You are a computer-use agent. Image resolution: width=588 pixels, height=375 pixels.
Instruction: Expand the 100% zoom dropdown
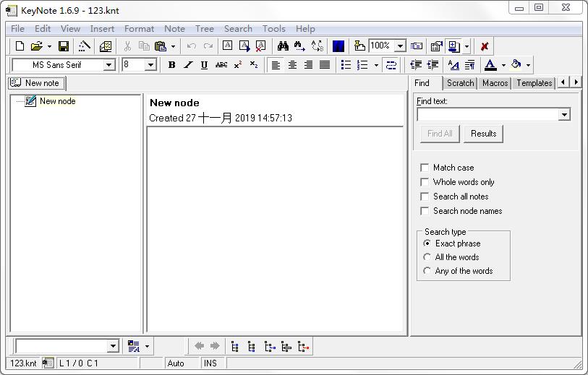400,46
